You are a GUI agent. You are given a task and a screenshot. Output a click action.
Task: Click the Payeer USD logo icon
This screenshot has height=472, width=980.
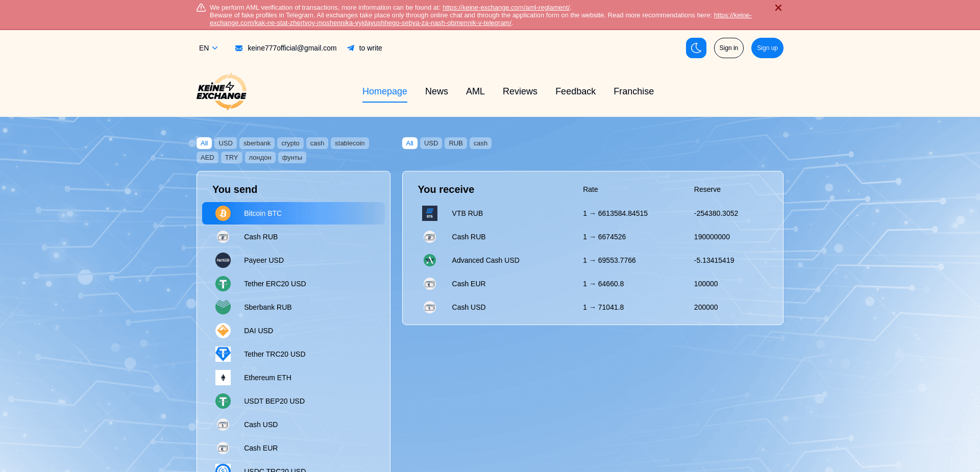(223, 260)
